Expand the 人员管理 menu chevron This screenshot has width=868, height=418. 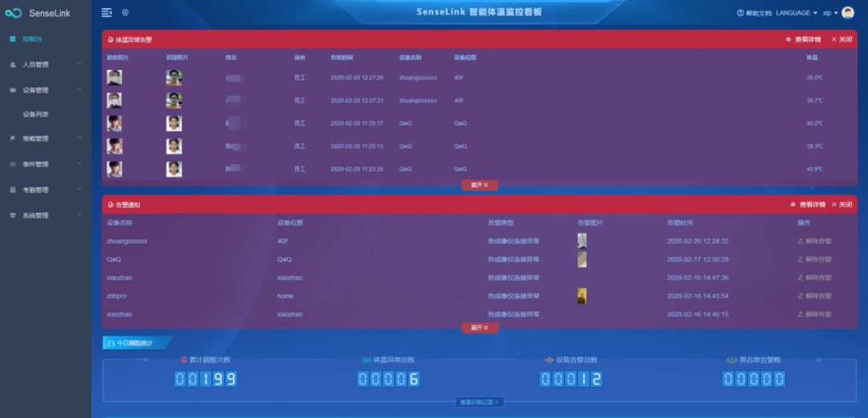(80, 65)
